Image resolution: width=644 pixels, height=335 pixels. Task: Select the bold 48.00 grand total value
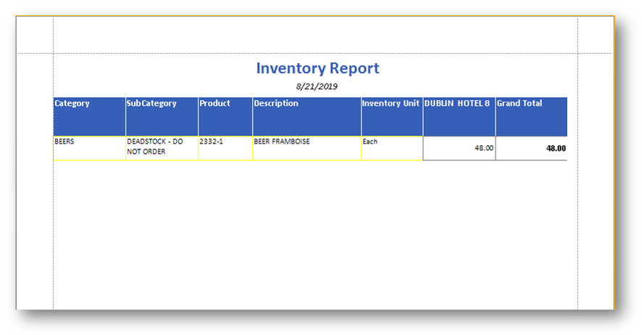[x=556, y=148]
